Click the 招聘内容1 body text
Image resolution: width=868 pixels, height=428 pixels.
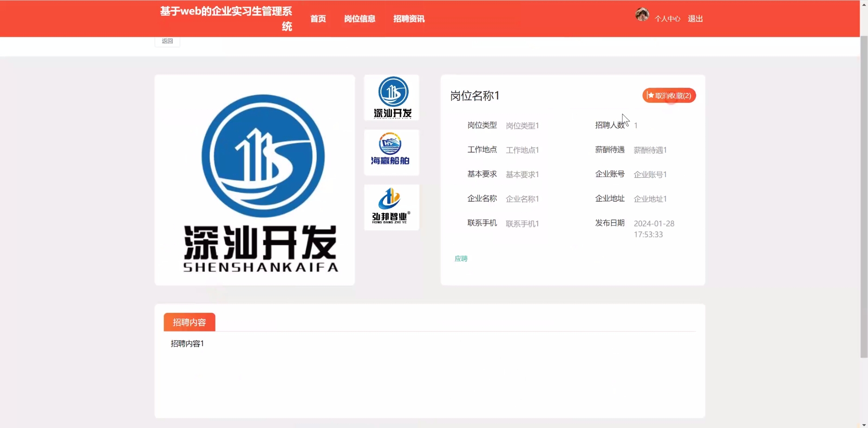(187, 343)
